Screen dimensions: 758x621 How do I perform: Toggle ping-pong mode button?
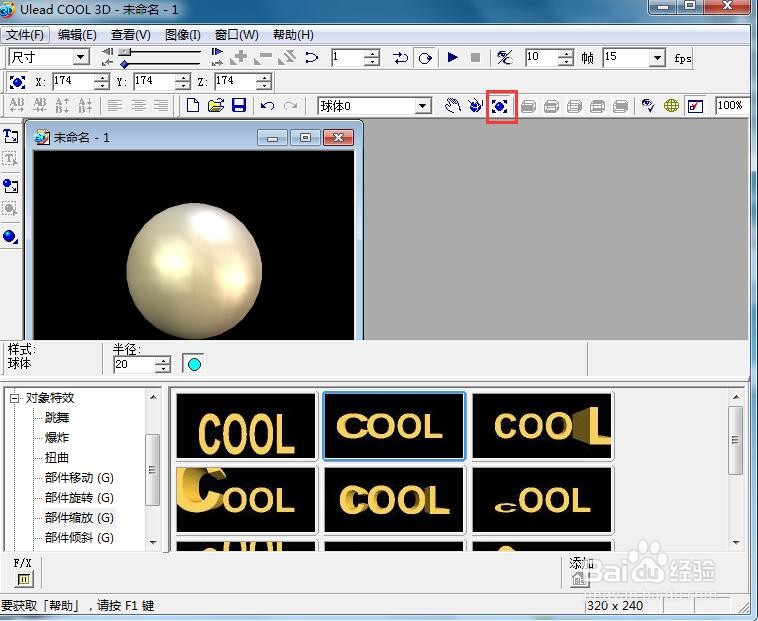tap(400, 58)
